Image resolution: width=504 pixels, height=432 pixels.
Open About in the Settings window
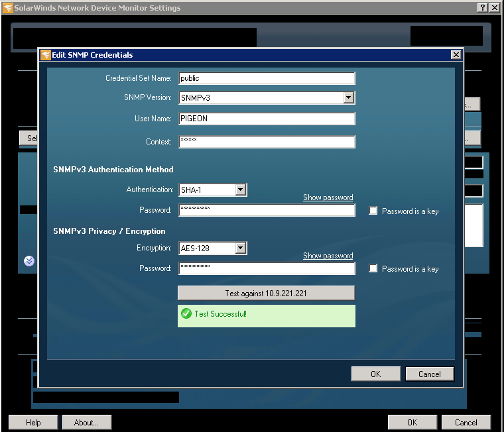pyautogui.click(x=87, y=422)
